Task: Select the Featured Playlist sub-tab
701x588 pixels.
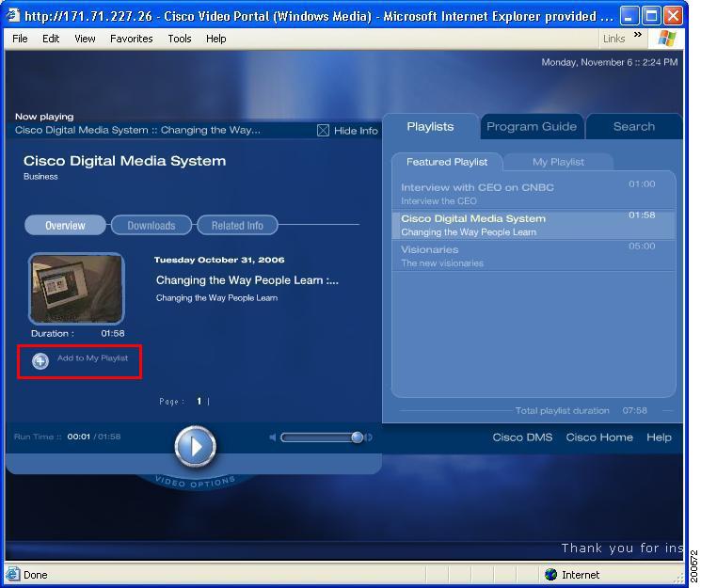Action: pyautogui.click(x=447, y=162)
